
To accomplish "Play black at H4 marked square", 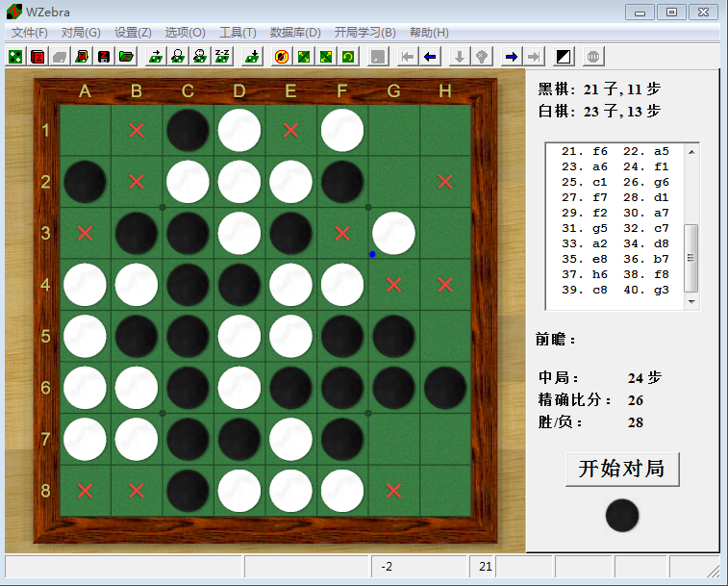I will point(445,285).
